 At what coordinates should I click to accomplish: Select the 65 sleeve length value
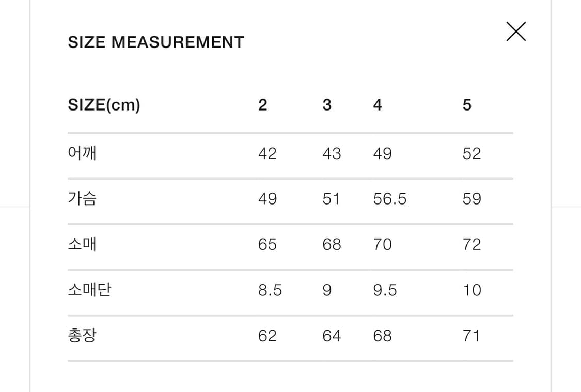pos(268,244)
